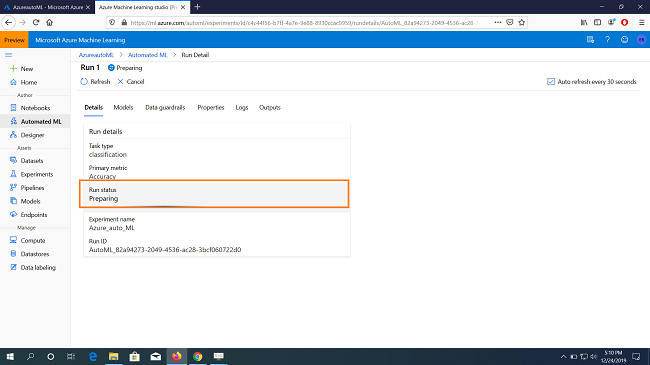Viewport: 650px width, 365px height.
Task: Reload the page in browser
Action: (x=36, y=22)
